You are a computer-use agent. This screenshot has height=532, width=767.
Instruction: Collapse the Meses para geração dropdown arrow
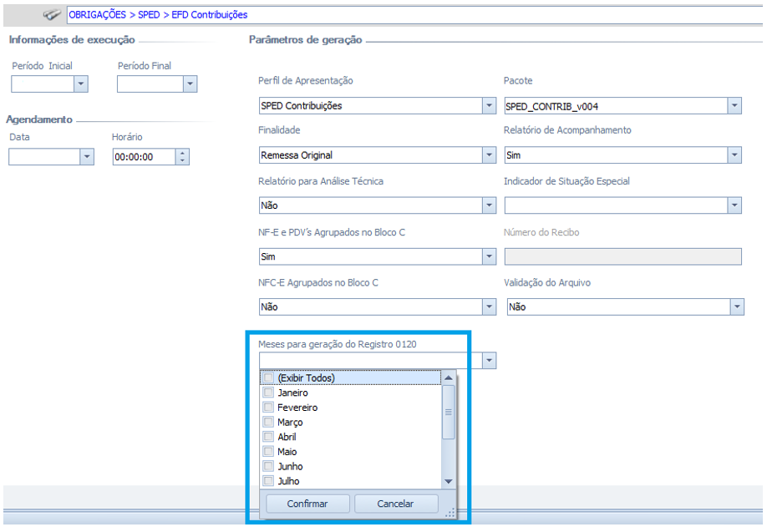[x=489, y=361]
